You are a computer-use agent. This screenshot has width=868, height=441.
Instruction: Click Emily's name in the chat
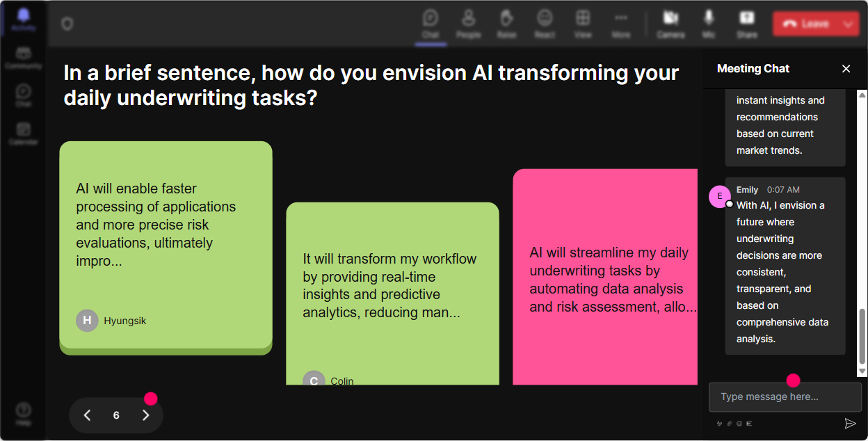point(747,189)
